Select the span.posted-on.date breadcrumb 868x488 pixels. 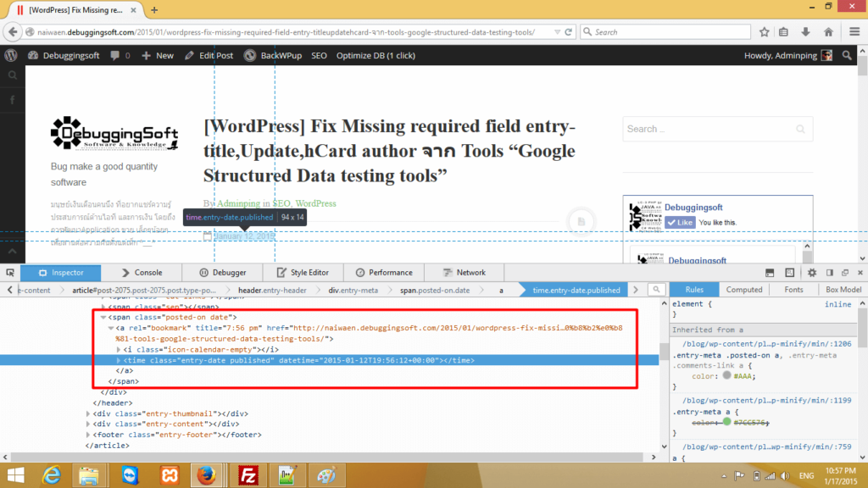tap(435, 290)
